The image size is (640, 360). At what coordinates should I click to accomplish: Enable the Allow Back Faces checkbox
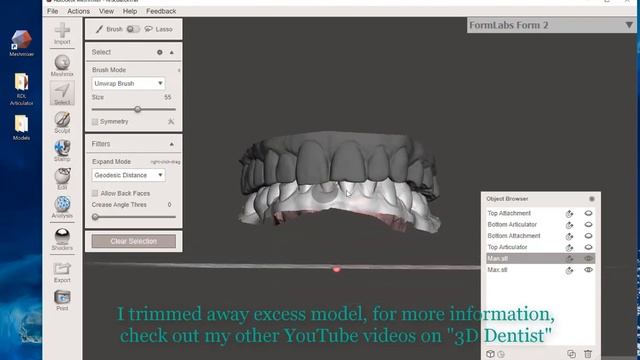click(95, 193)
